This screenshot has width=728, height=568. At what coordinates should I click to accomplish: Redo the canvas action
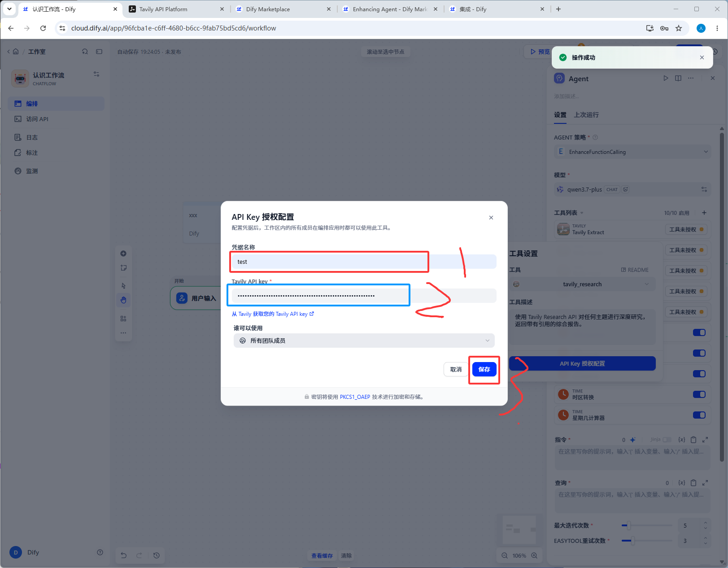[x=139, y=555]
